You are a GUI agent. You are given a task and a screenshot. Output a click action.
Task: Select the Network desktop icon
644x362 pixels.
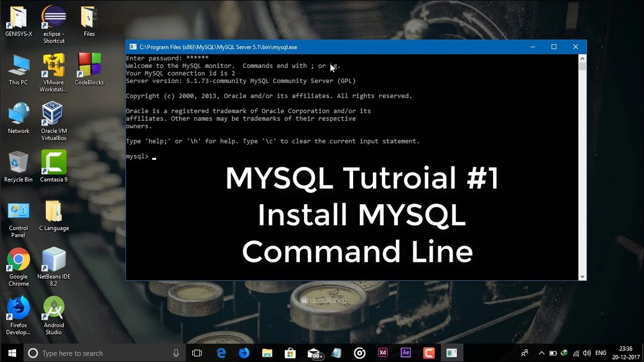19,118
